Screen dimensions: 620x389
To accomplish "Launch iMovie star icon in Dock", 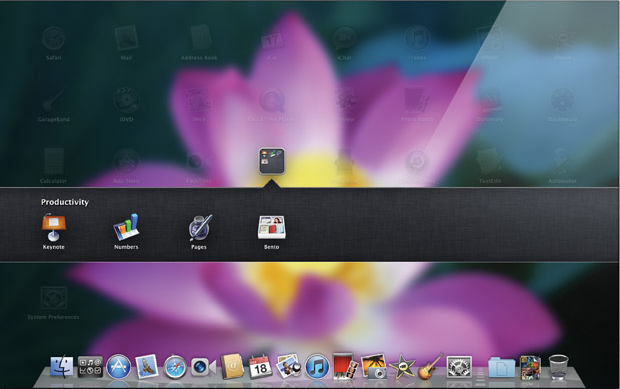I will tap(402, 367).
